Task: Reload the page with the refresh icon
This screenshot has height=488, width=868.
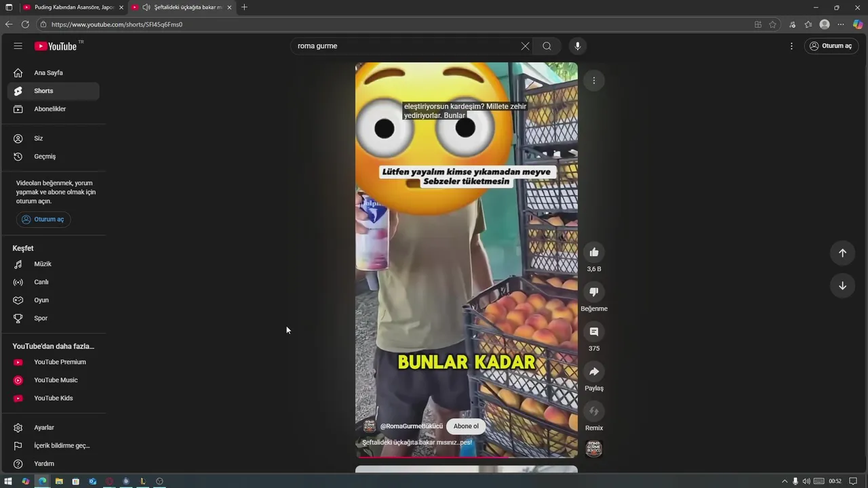Action: pos(25,24)
